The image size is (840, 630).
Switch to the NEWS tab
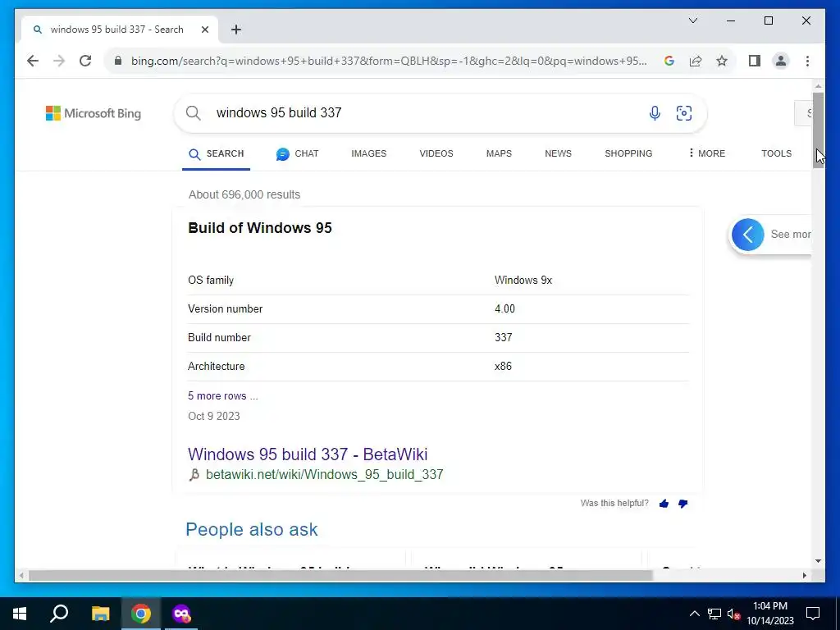pos(558,153)
